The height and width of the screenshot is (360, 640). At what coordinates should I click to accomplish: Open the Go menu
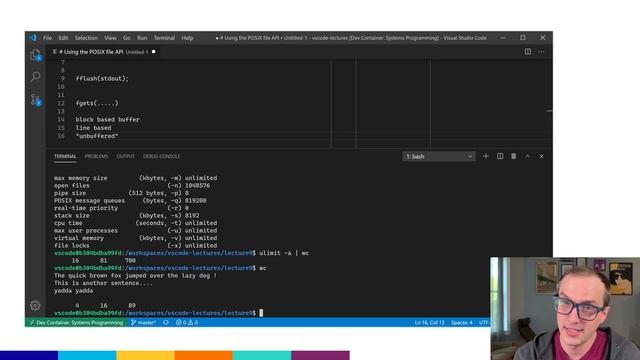[x=127, y=38]
